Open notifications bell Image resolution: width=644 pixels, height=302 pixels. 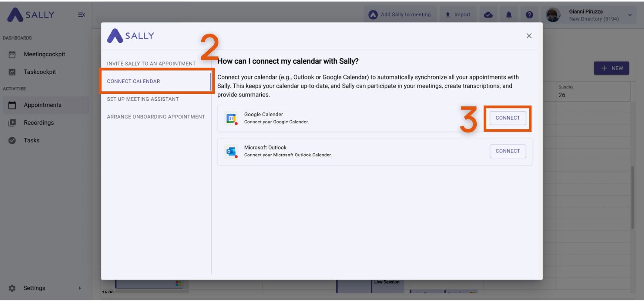tap(509, 15)
